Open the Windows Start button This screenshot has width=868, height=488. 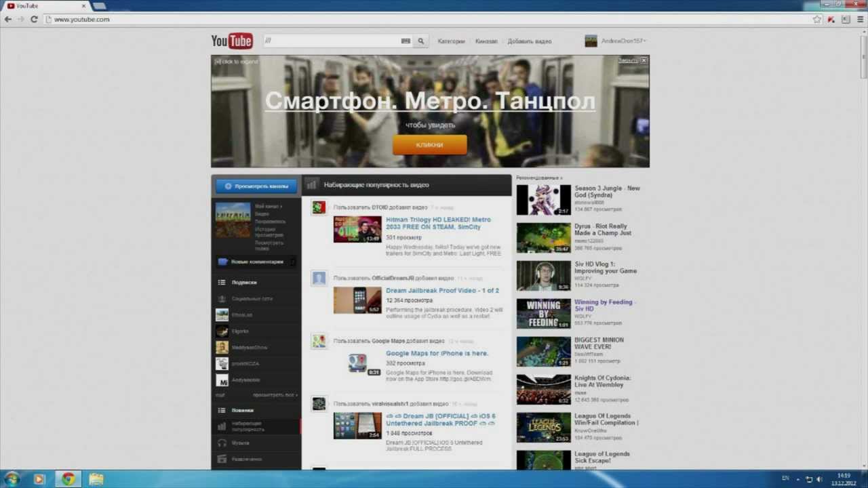click(12, 479)
